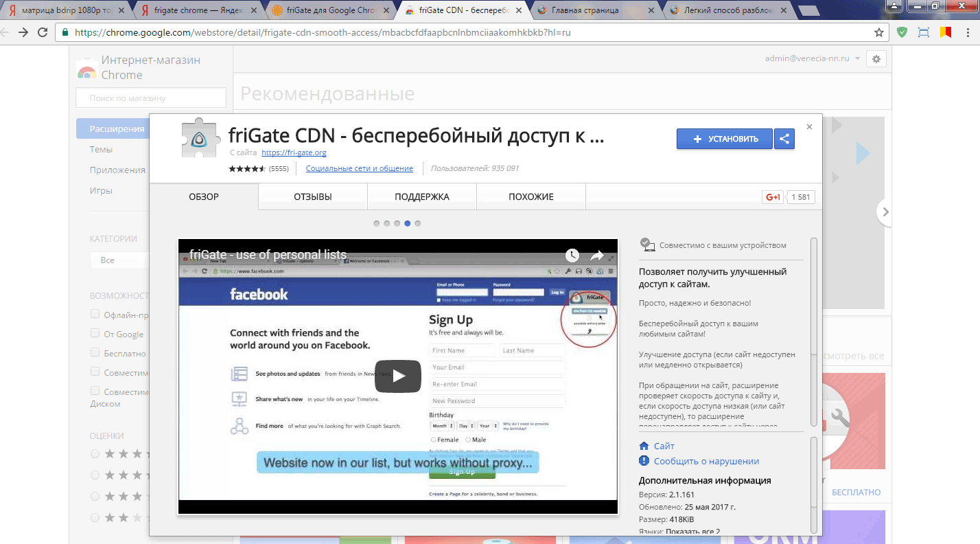Open the new tab button
This screenshot has height=544, width=980.
[x=810, y=10]
